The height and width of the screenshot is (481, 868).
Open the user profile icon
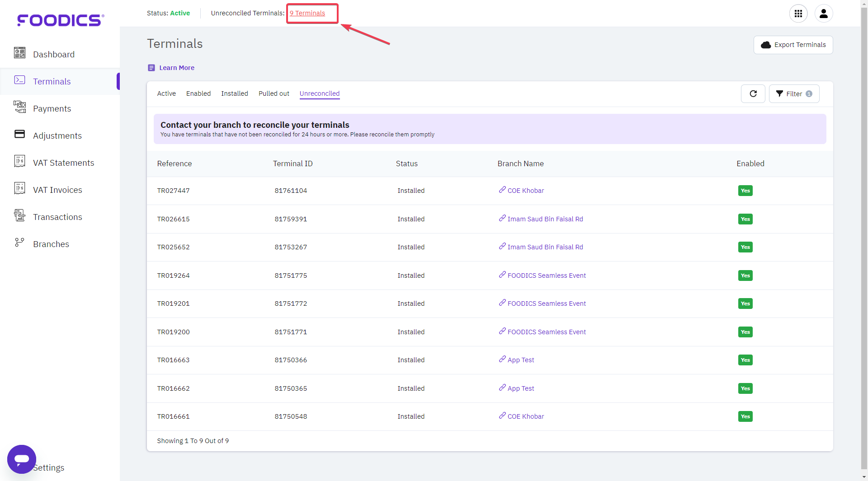pos(824,14)
